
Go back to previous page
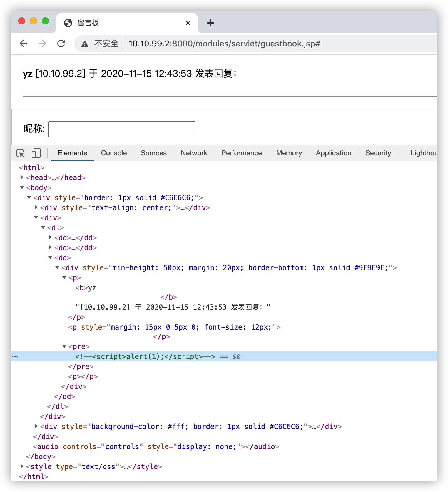(24, 44)
